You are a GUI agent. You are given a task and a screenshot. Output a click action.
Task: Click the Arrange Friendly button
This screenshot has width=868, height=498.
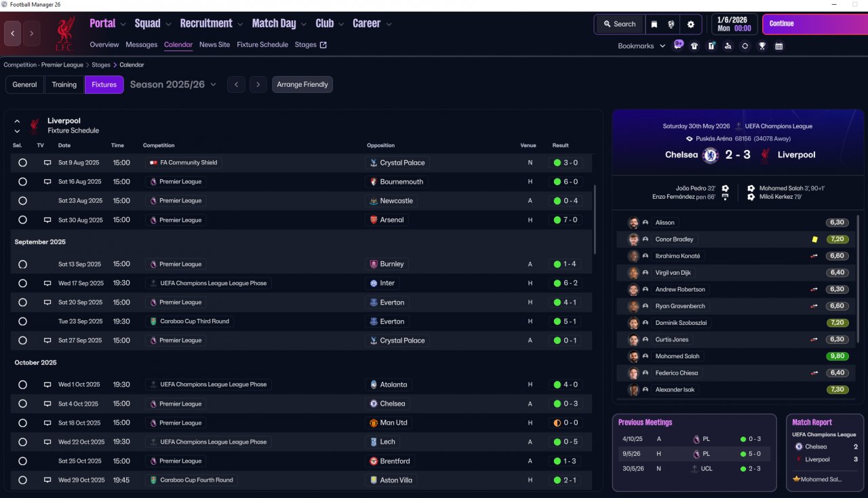pyautogui.click(x=302, y=85)
